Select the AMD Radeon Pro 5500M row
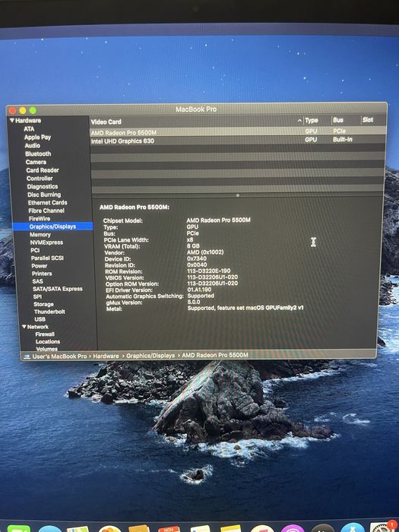The image size is (399, 532). [x=237, y=131]
